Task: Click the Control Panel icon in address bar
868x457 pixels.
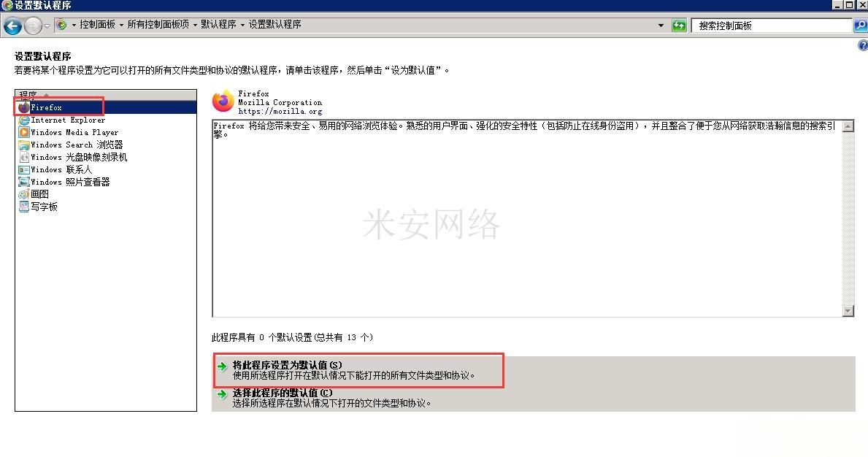Action: 61,25
